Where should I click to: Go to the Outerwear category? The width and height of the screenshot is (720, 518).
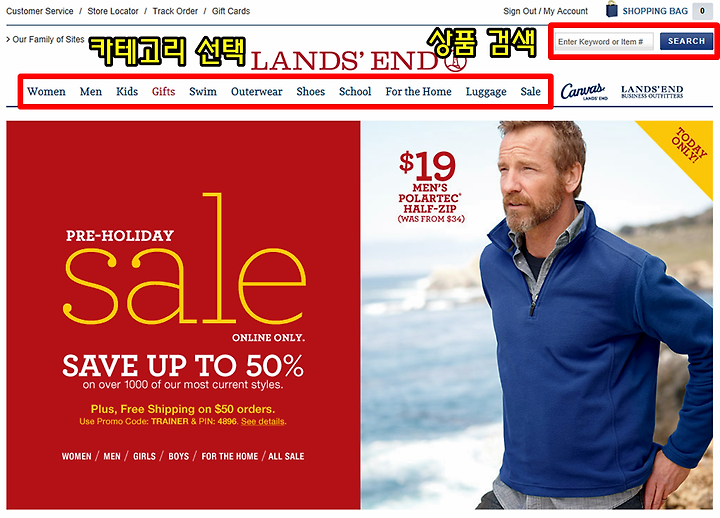coord(257,91)
